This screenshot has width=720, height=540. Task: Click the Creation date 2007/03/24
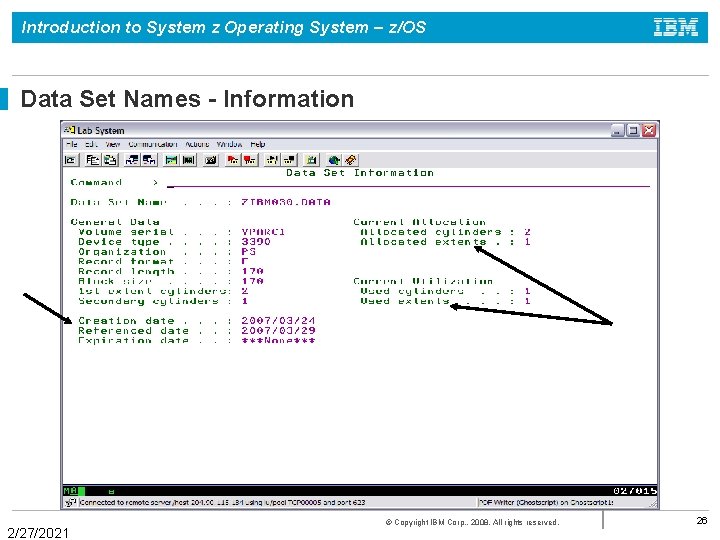click(278, 321)
